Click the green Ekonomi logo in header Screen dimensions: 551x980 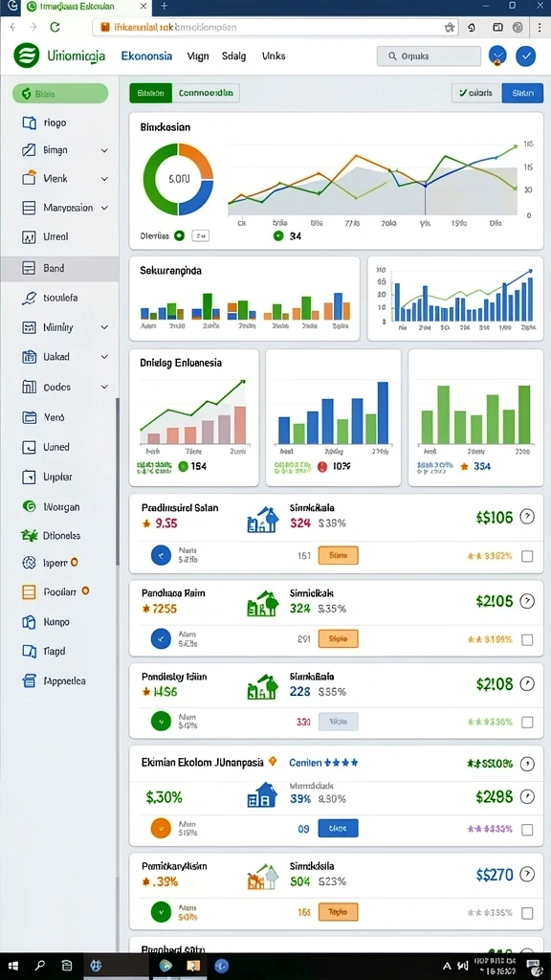(26, 56)
